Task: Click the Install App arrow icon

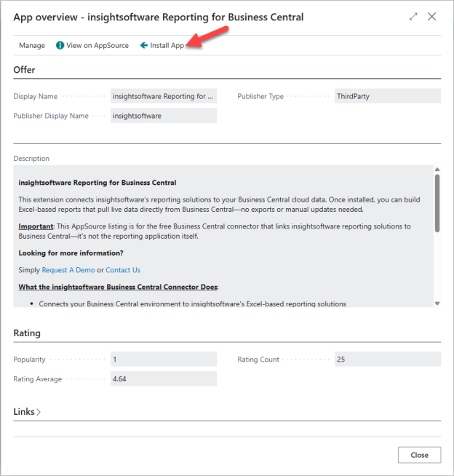Action: click(144, 45)
